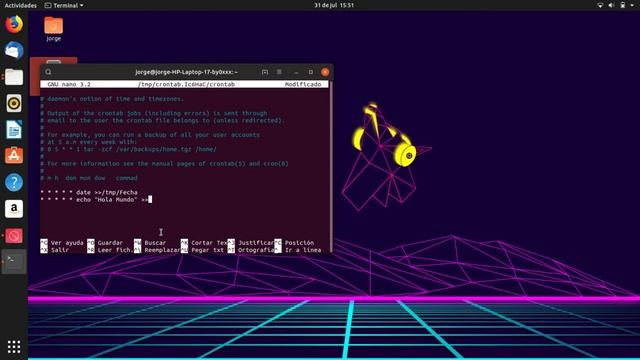
Task: Click the volume icon in top bar
Action: point(611,5)
